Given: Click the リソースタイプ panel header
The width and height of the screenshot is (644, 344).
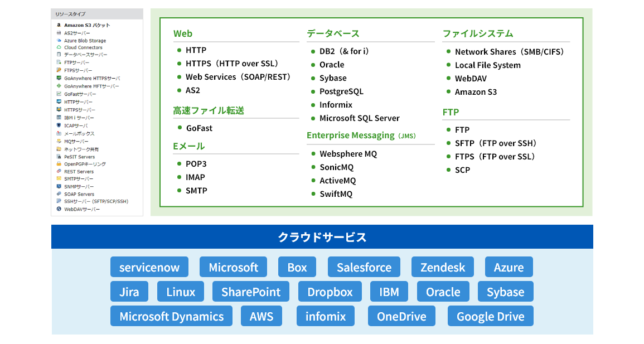Looking at the screenshot, I should coord(97,14).
